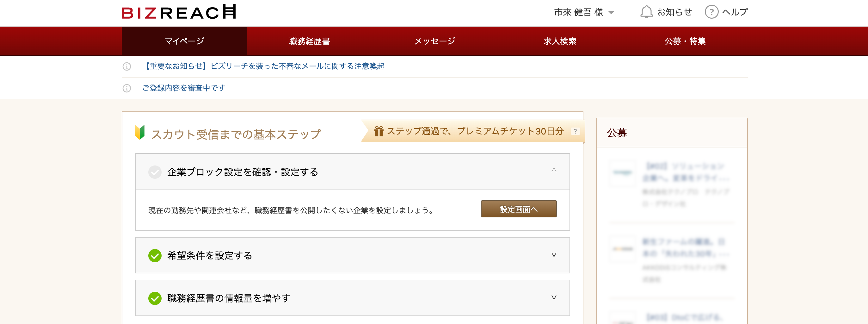
Task: Click green check icon for 希望条件を設定する
Action: pyautogui.click(x=155, y=256)
